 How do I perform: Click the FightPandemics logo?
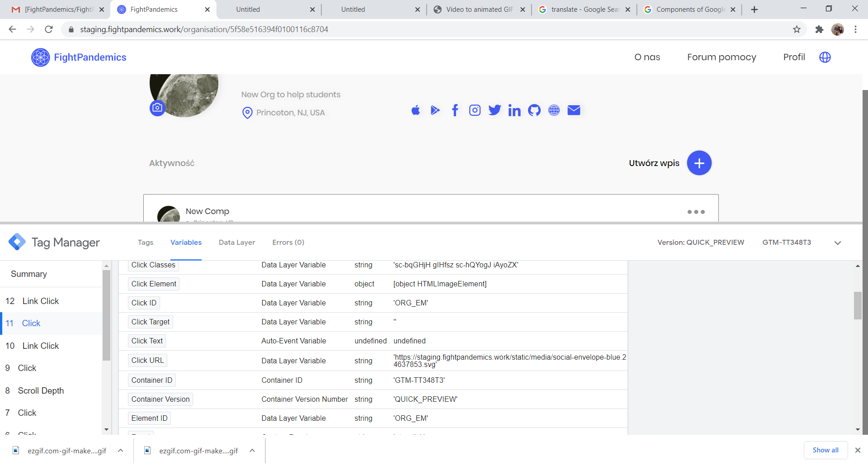(79, 57)
